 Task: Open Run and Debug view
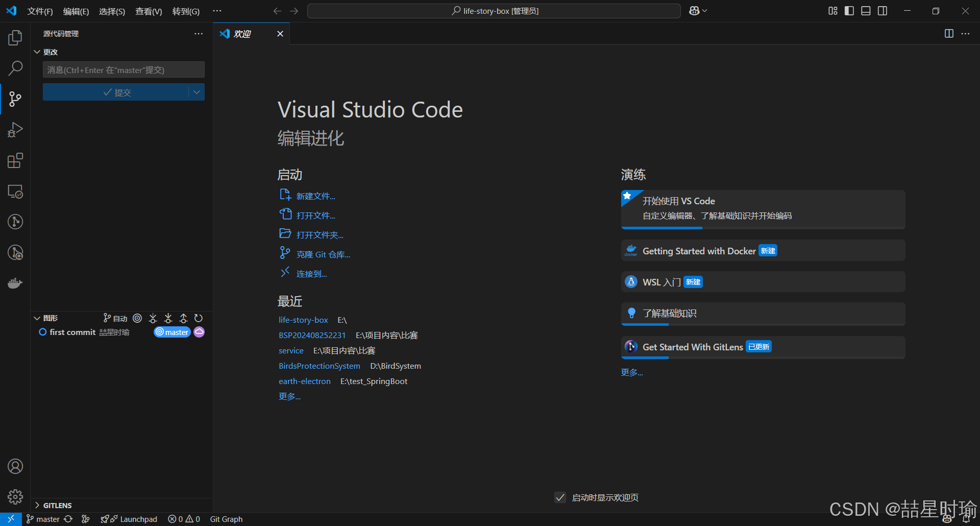point(15,130)
